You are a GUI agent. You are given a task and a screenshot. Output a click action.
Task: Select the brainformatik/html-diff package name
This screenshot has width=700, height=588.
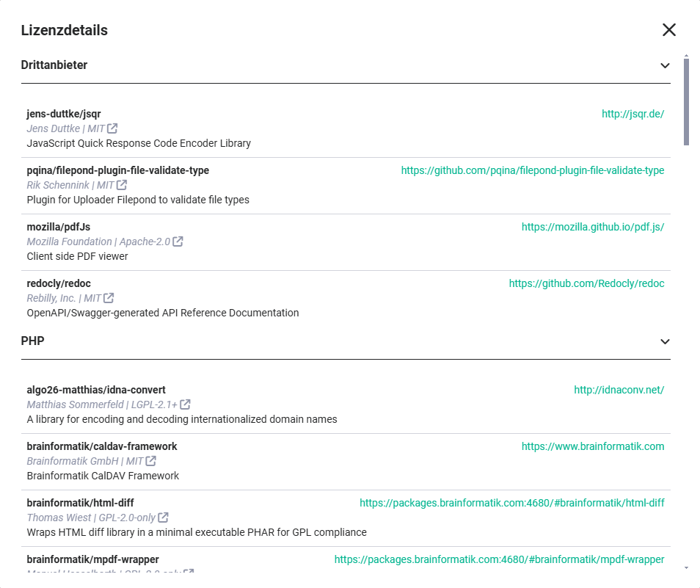[x=81, y=503]
